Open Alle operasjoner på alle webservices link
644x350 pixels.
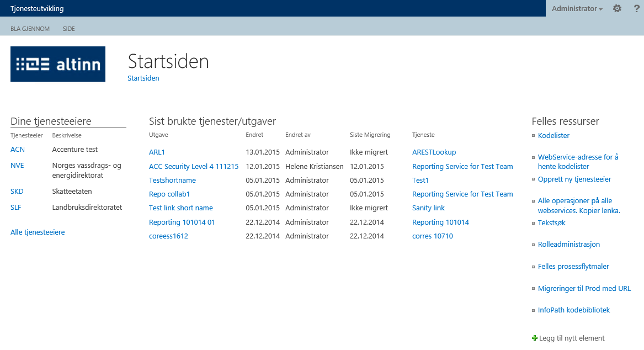[579, 206]
